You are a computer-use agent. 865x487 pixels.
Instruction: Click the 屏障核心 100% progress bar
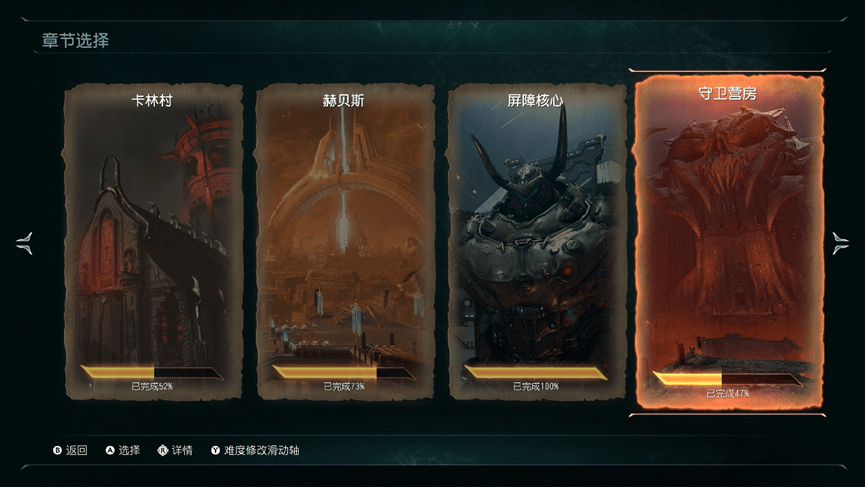536,373
